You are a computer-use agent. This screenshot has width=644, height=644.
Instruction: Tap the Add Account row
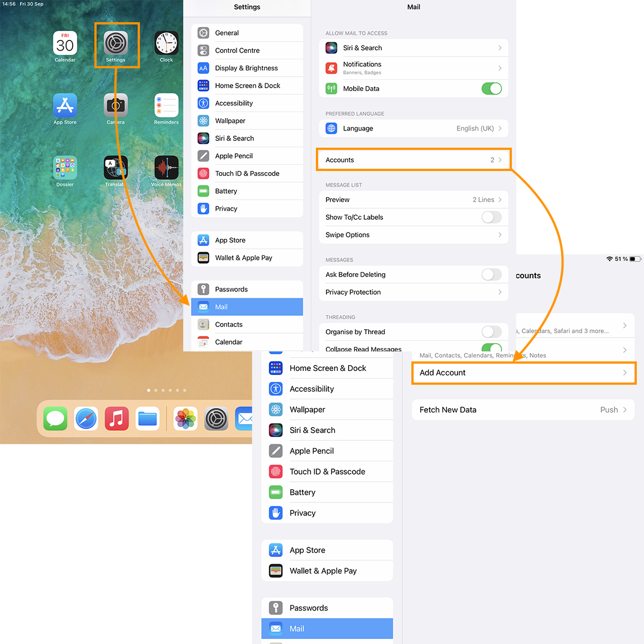523,373
